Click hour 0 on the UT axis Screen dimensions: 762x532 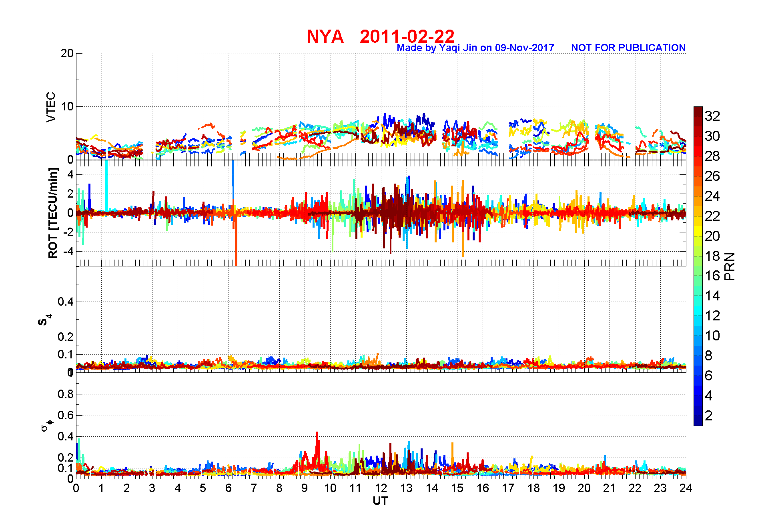click(76, 488)
